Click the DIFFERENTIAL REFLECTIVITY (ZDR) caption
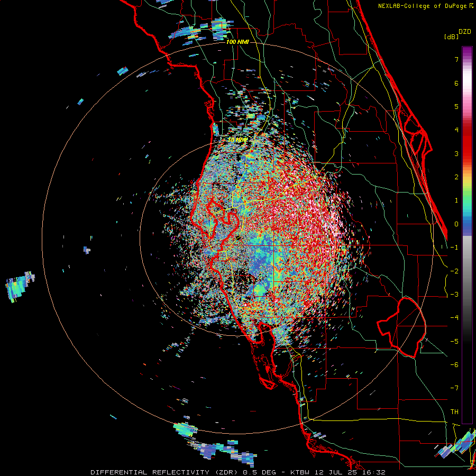476x476 pixels. pos(164,472)
